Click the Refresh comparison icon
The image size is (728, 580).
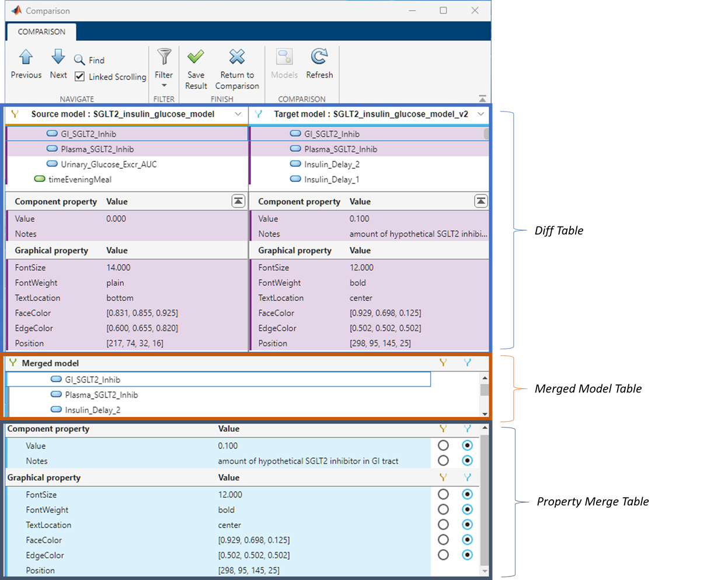point(319,57)
